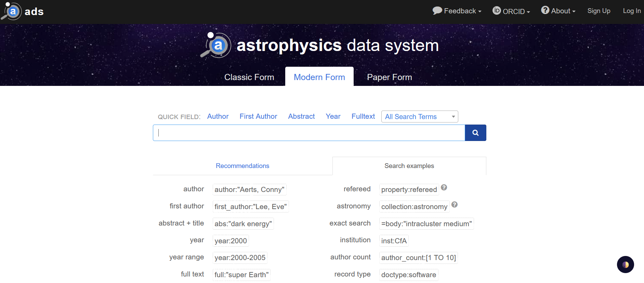The image size is (644, 283).
Task: Insert the First Author quick field
Action: click(x=258, y=116)
